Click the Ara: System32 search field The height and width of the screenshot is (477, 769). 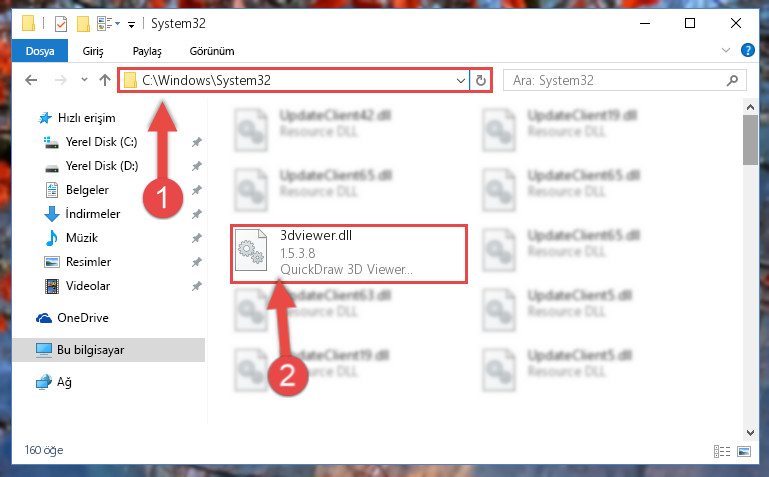pyautogui.click(x=617, y=80)
